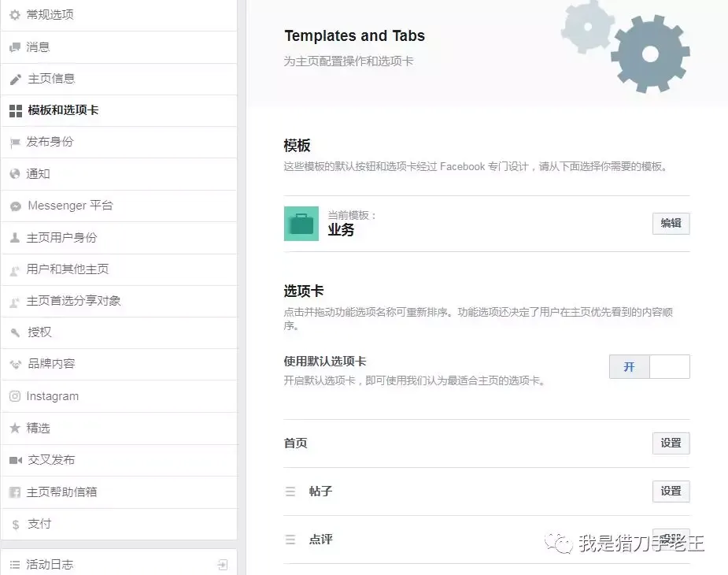Go to 主页用户身份 settings
The height and width of the screenshot is (575, 728).
pyautogui.click(x=119, y=238)
